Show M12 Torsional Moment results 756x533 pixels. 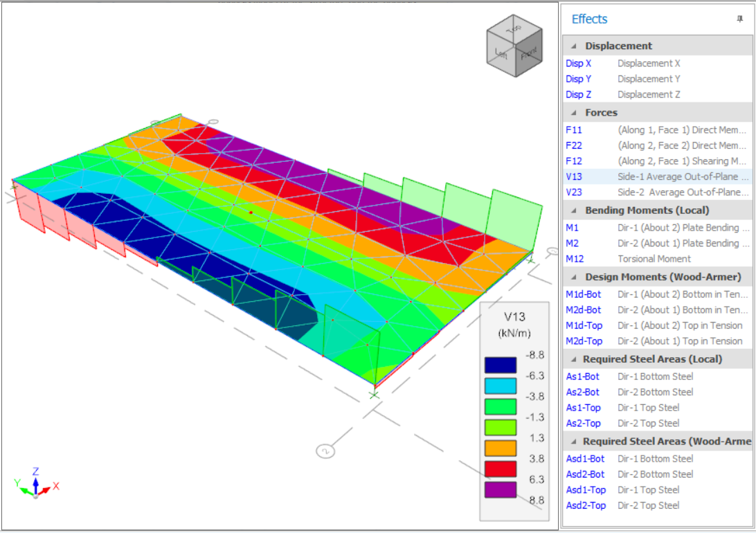click(574, 259)
